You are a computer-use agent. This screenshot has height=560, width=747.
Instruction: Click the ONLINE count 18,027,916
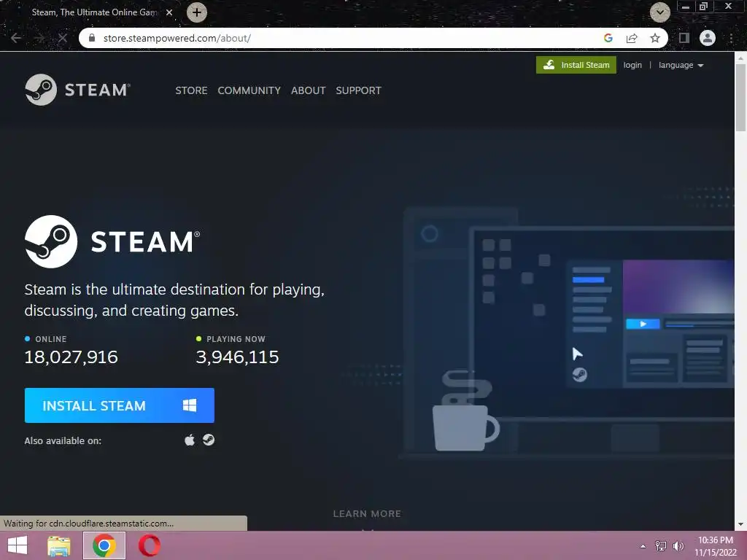[x=71, y=357]
